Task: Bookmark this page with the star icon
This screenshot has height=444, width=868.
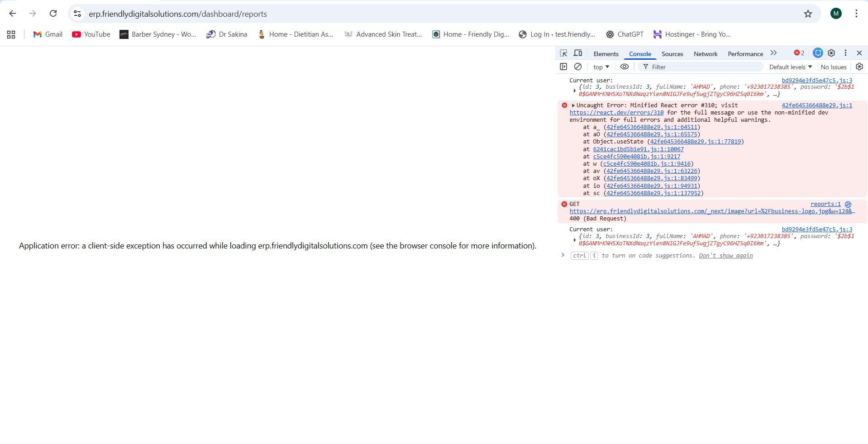Action: pyautogui.click(x=808, y=14)
